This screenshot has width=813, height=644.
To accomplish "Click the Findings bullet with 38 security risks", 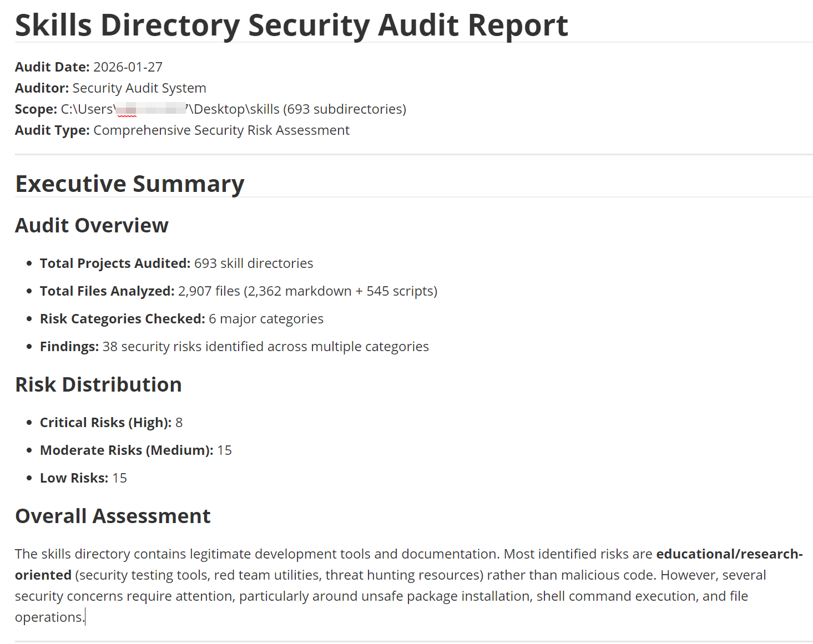I will point(234,347).
